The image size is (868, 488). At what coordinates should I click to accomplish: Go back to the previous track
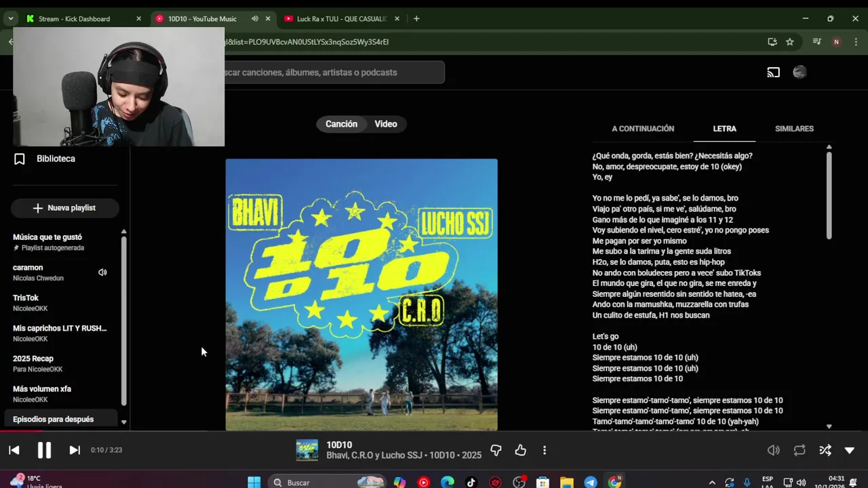tap(14, 450)
